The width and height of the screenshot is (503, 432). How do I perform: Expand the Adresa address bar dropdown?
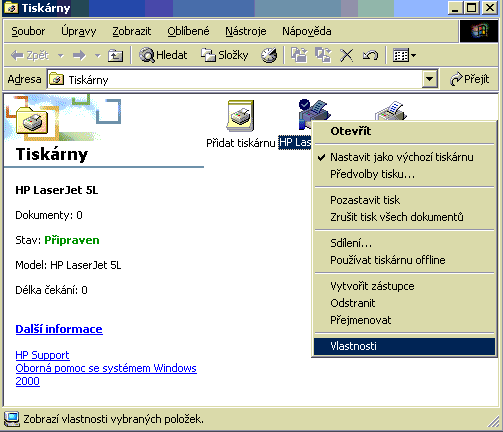point(430,79)
